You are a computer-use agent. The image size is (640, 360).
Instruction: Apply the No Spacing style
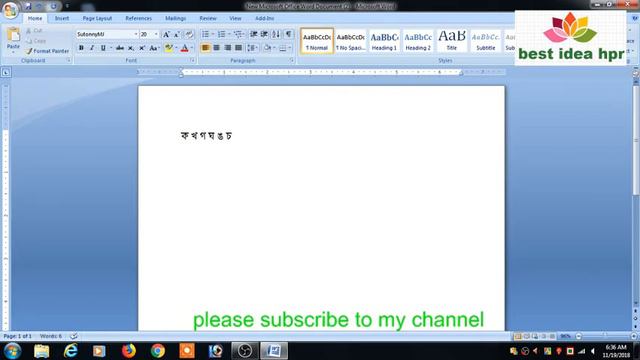pyautogui.click(x=351, y=41)
